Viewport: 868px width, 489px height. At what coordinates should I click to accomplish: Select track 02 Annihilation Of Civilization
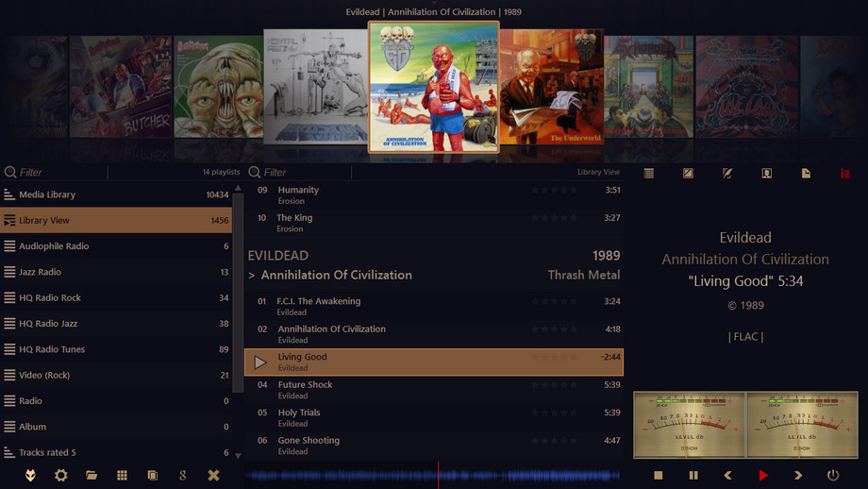(x=434, y=334)
